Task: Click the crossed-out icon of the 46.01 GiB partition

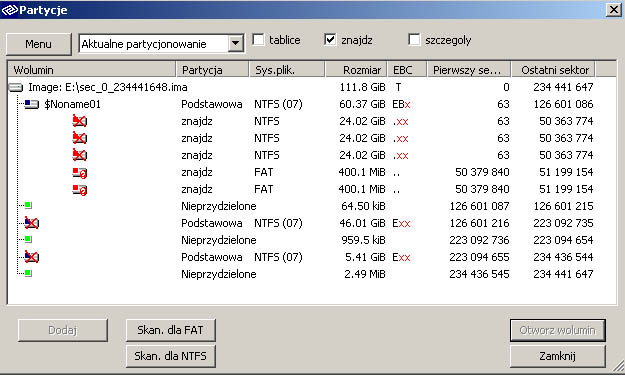Action: pyautogui.click(x=32, y=223)
